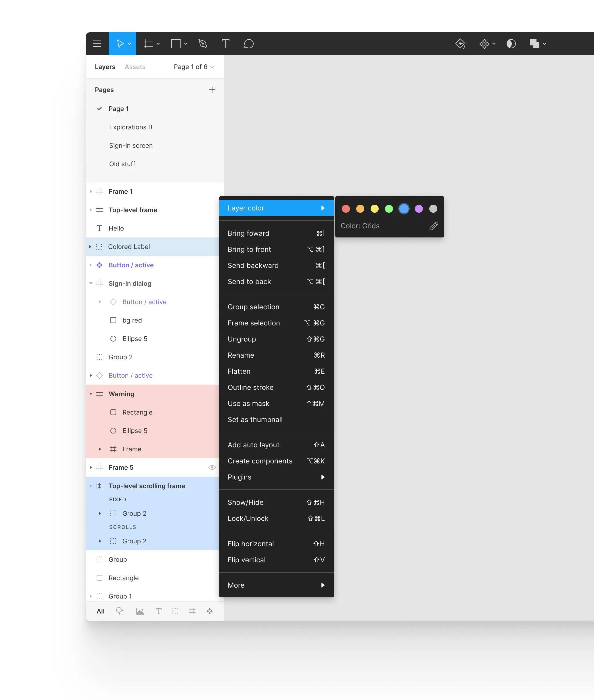Viewport: 594px width, 700px height.
Task: Select the Vector pen tool
Action: click(202, 44)
